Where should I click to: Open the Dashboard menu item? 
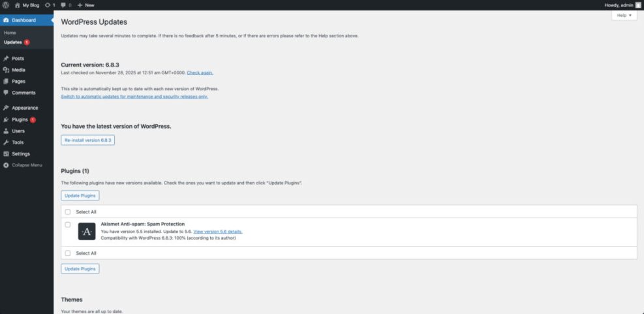(27, 20)
